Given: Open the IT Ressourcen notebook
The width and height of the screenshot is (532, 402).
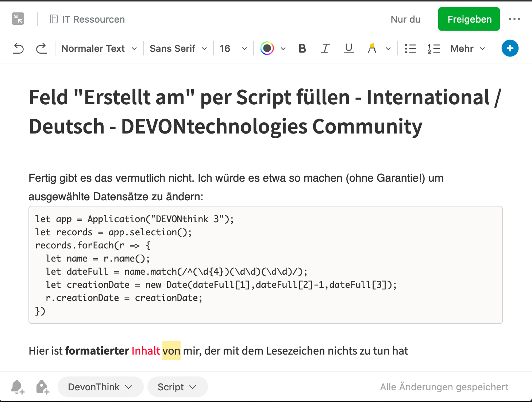Looking at the screenshot, I should coord(88,19).
